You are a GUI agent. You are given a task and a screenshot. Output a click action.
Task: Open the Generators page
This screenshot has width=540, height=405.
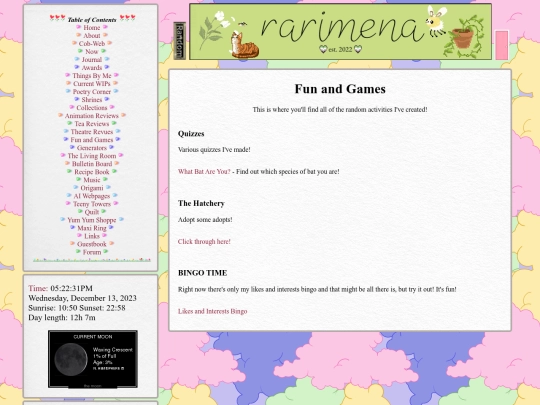tap(92, 147)
